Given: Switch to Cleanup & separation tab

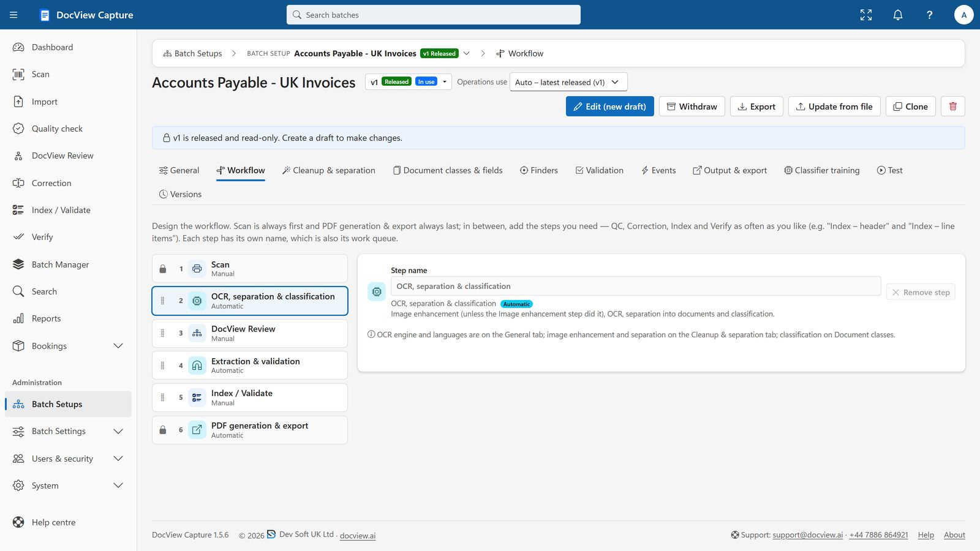Looking at the screenshot, I should [x=328, y=170].
